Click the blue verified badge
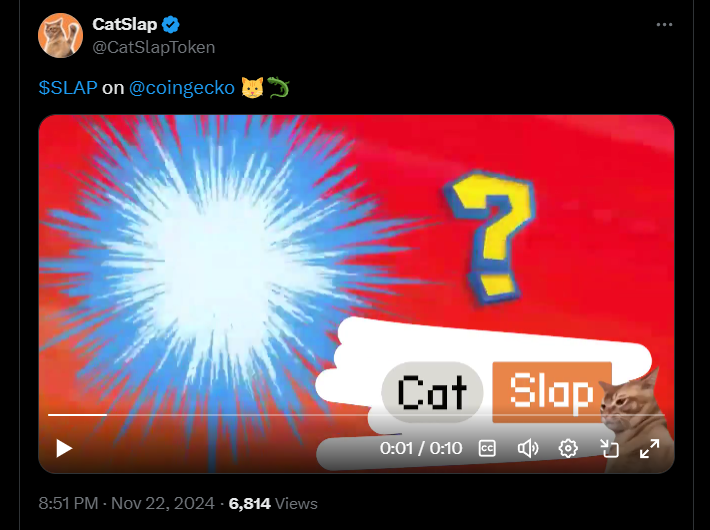 click(x=171, y=24)
